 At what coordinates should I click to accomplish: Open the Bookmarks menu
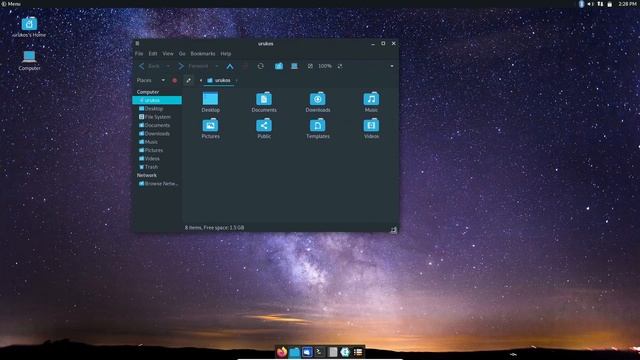coord(203,53)
